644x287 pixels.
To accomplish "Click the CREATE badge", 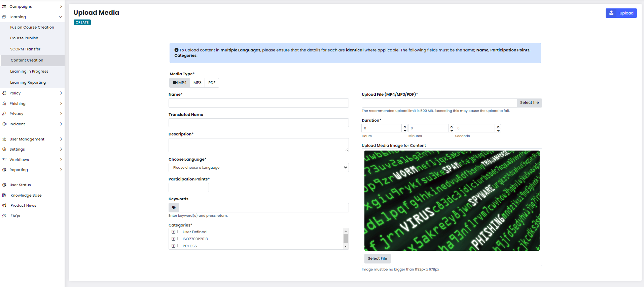I will point(82,23).
